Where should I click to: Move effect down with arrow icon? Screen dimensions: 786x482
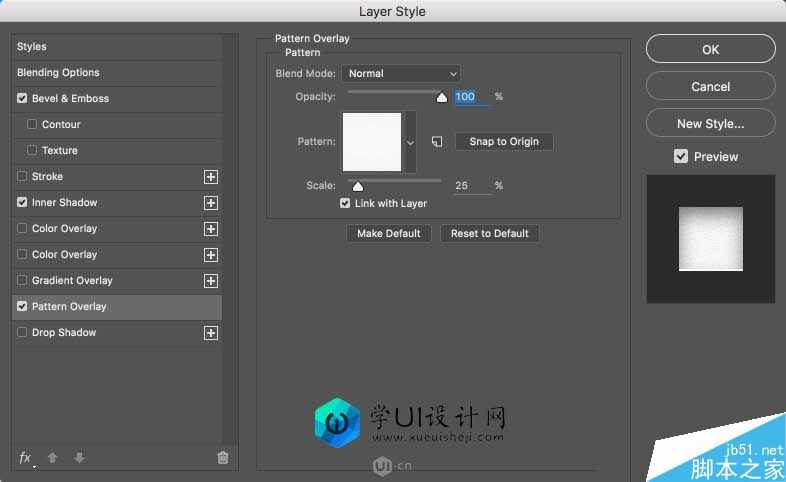click(x=79, y=457)
